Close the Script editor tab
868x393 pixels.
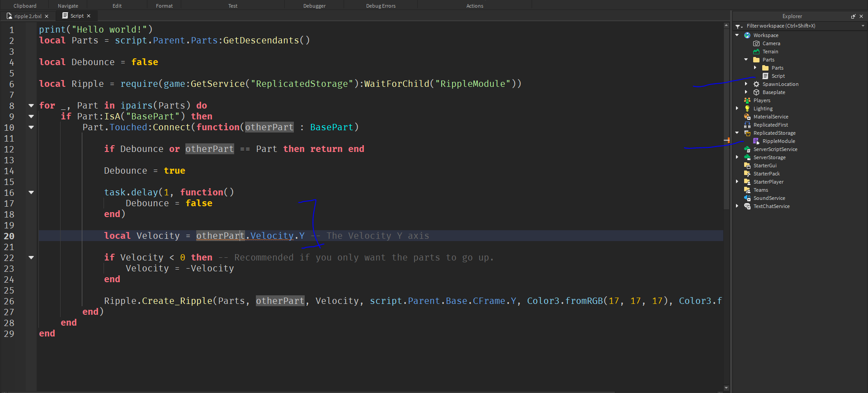click(89, 16)
